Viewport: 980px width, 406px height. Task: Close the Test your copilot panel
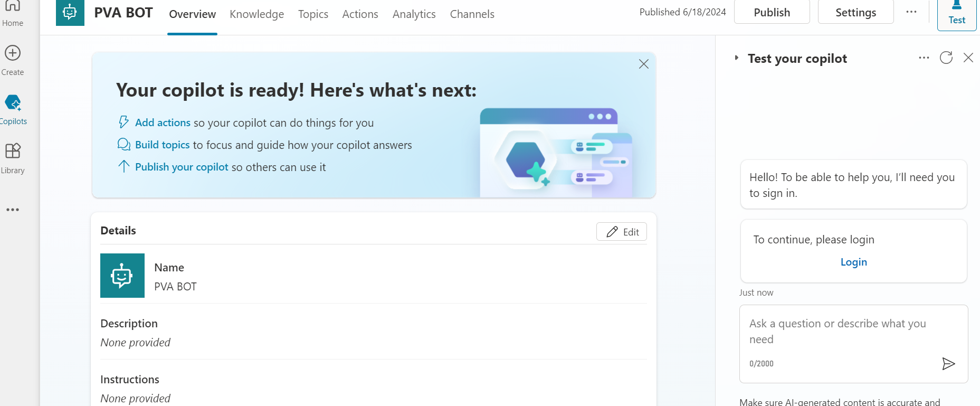(x=968, y=58)
